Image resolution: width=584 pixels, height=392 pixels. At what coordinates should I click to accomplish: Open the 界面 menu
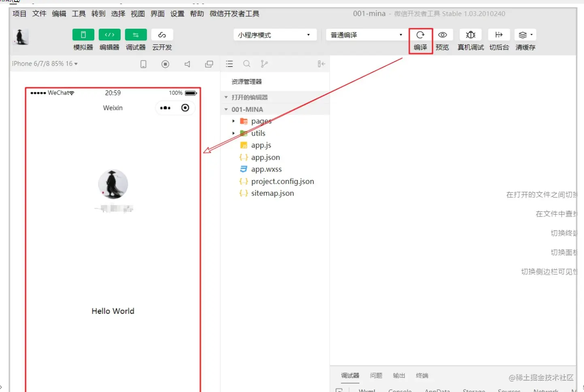click(x=158, y=14)
